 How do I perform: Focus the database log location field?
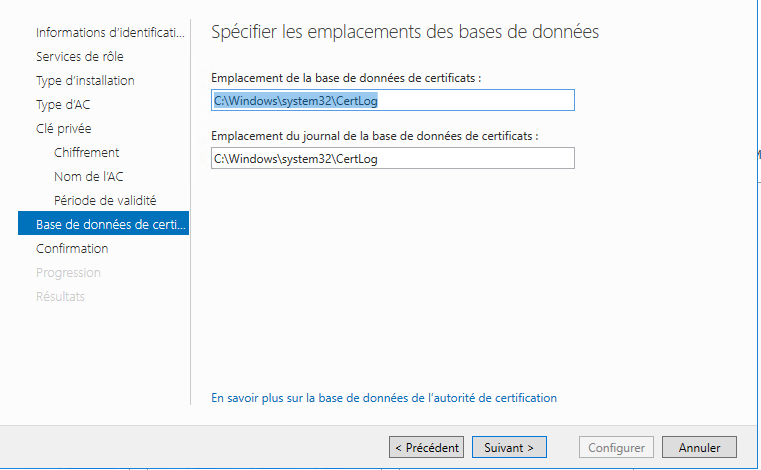(393, 158)
